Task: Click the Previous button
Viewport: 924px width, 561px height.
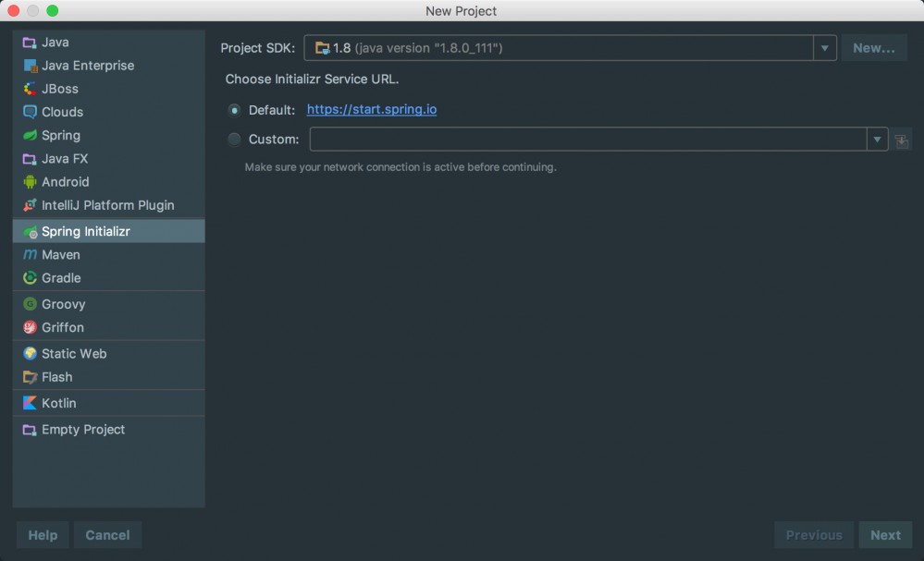Action: tap(814, 535)
